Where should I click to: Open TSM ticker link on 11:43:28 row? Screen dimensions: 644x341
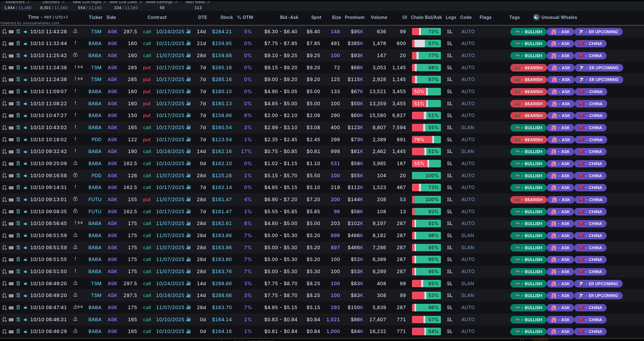pyautogui.click(x=96, y=32)
